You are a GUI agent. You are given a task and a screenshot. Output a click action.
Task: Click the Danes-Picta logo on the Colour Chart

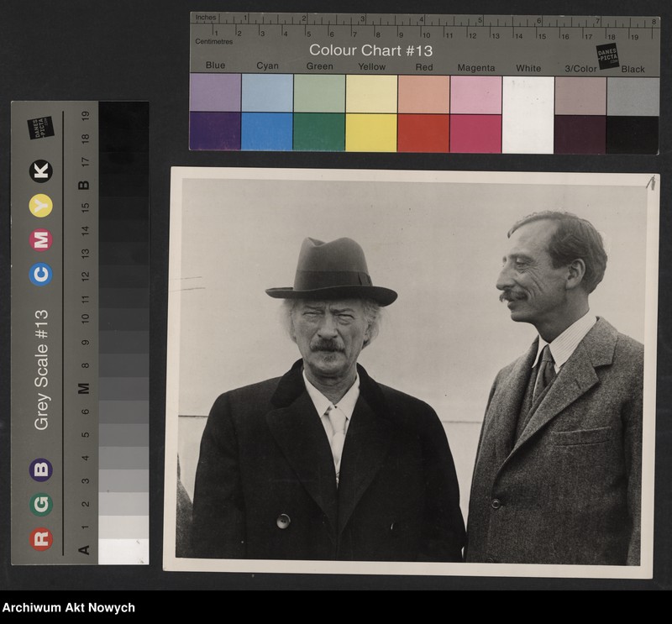(x=607, y=56)
